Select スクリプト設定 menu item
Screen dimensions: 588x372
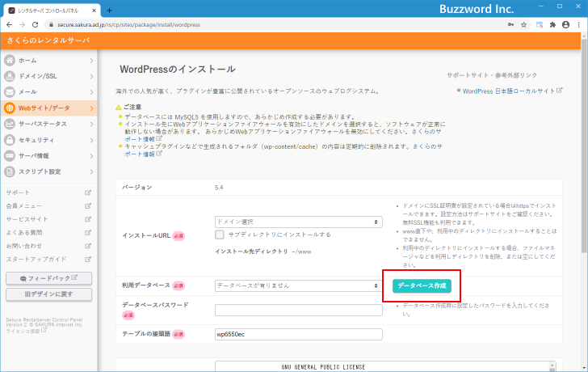coord(48,172)
